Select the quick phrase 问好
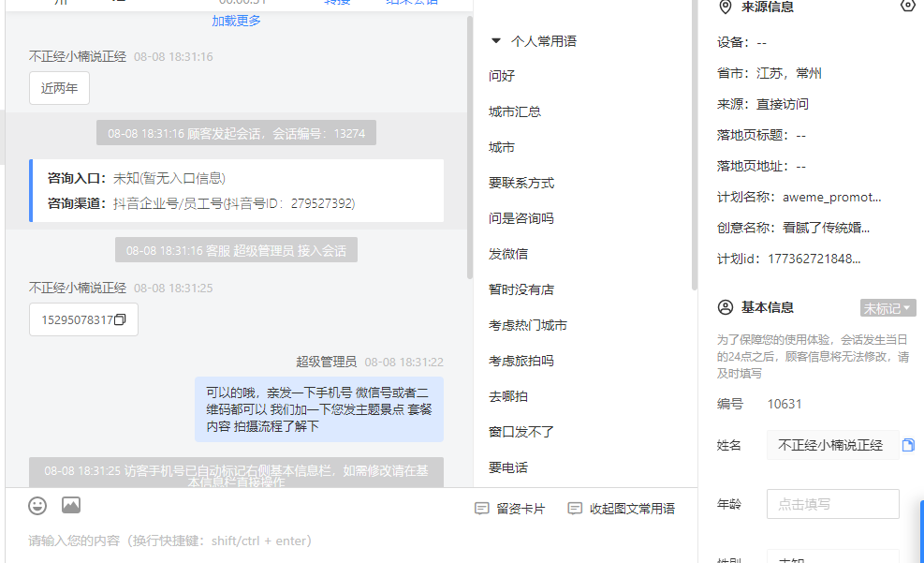 (502, 76)
